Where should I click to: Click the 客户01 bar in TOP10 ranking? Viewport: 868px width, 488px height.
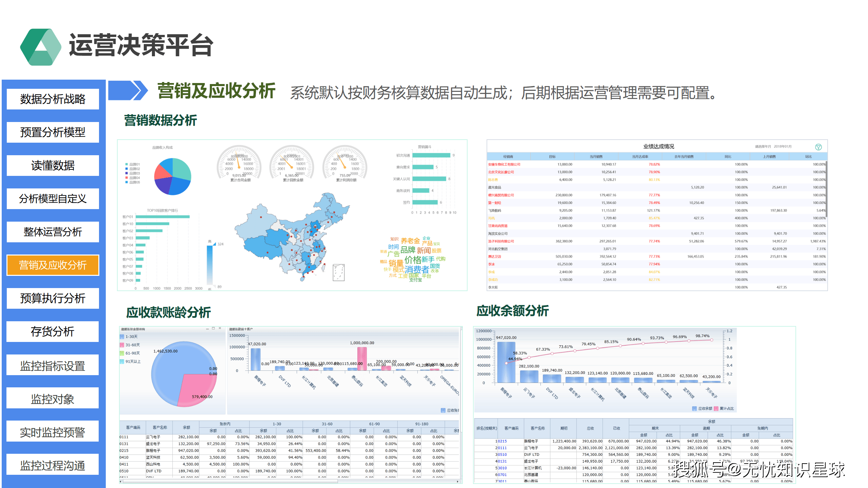pyautogui.click(x=162, y=217)
